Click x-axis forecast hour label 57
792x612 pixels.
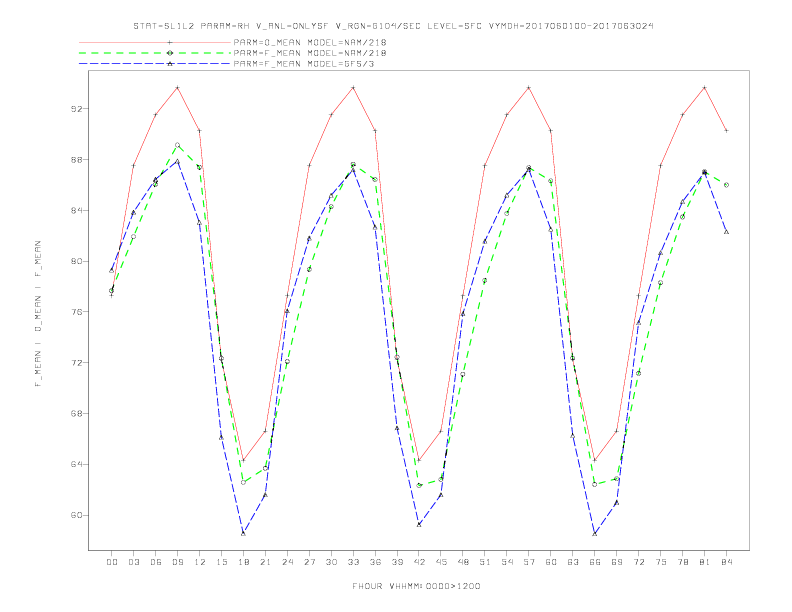point(529,562)
